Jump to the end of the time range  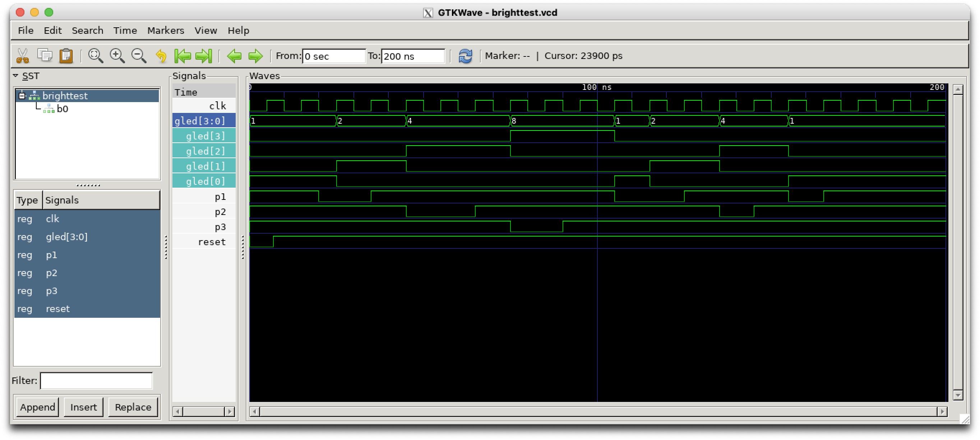coord(204,56)
